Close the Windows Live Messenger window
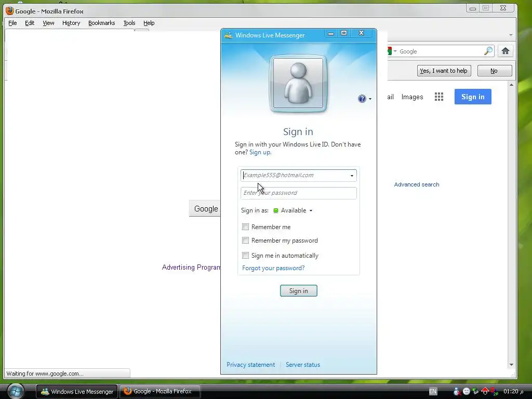 [x=362, y=33]
